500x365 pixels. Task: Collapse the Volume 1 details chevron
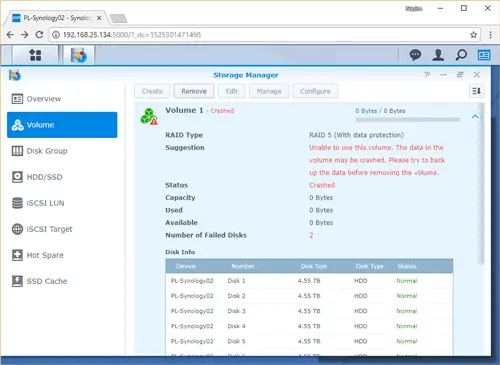tap(475, 116)
